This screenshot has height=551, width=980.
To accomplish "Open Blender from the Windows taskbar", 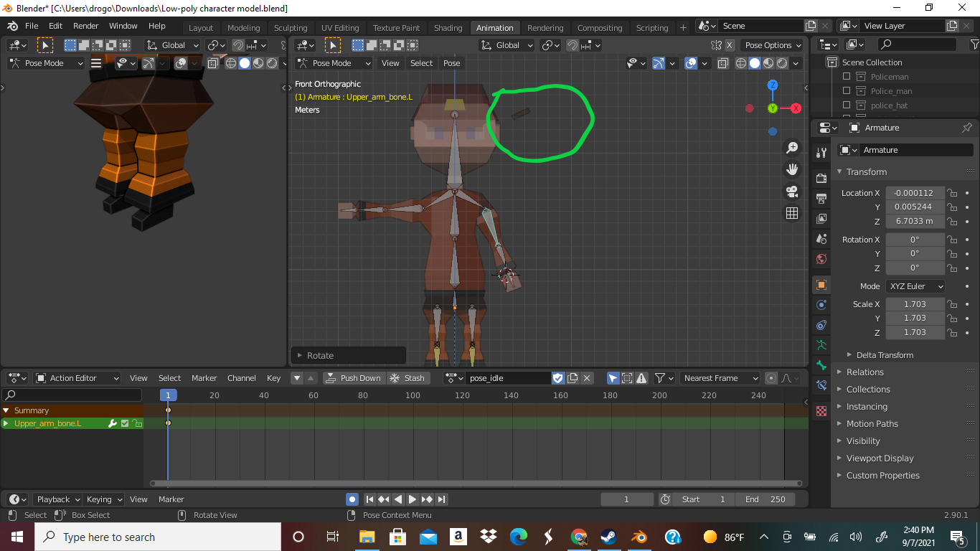I will point(639,537).
